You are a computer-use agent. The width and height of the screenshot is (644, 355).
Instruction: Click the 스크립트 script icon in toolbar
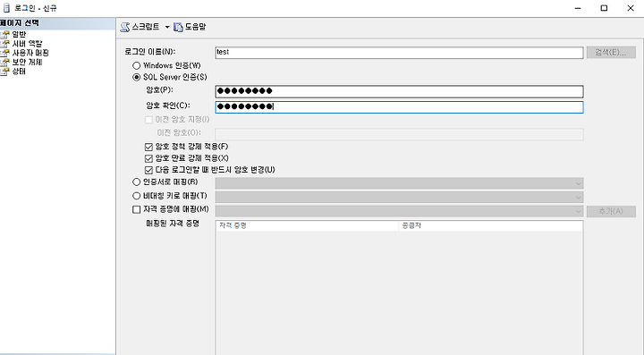pyautogui.click(x=125, y=27)
